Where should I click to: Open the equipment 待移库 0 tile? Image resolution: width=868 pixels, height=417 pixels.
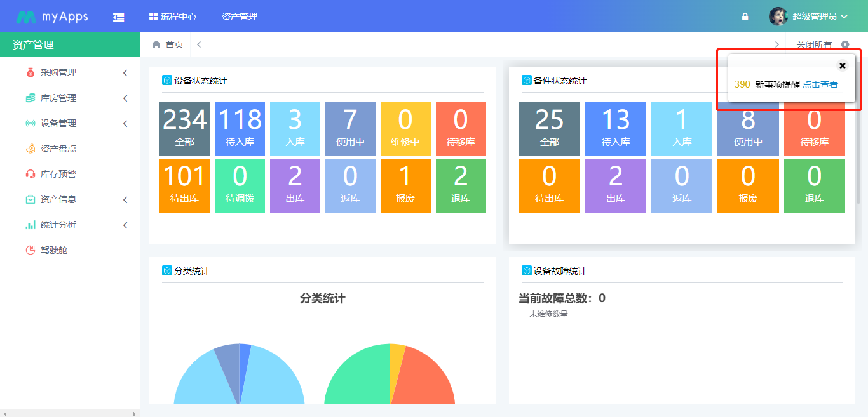[461, 129]
